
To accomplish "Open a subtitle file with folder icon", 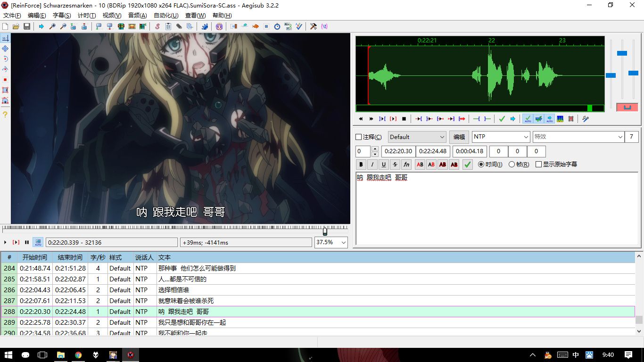I will (16, 26).
